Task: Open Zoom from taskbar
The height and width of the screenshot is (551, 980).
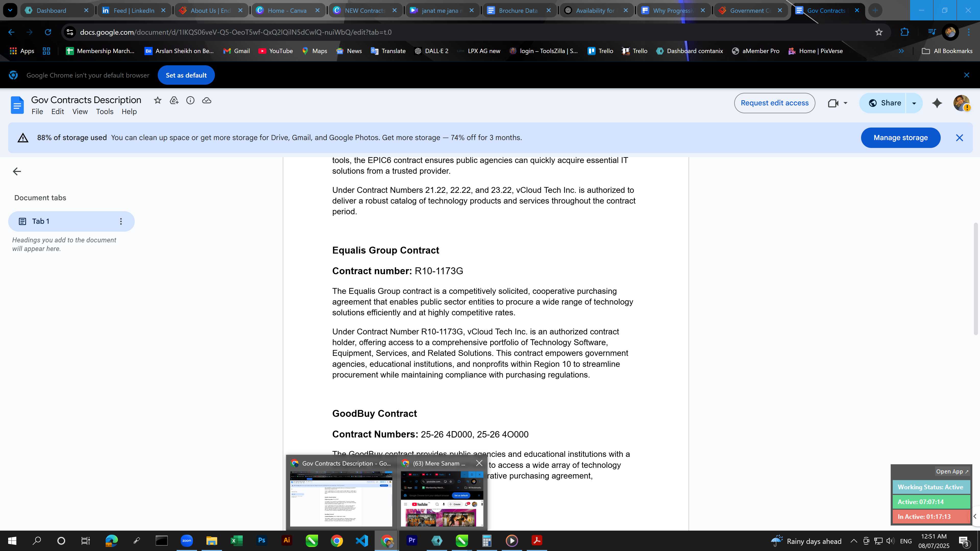Action: pos(186,541)
